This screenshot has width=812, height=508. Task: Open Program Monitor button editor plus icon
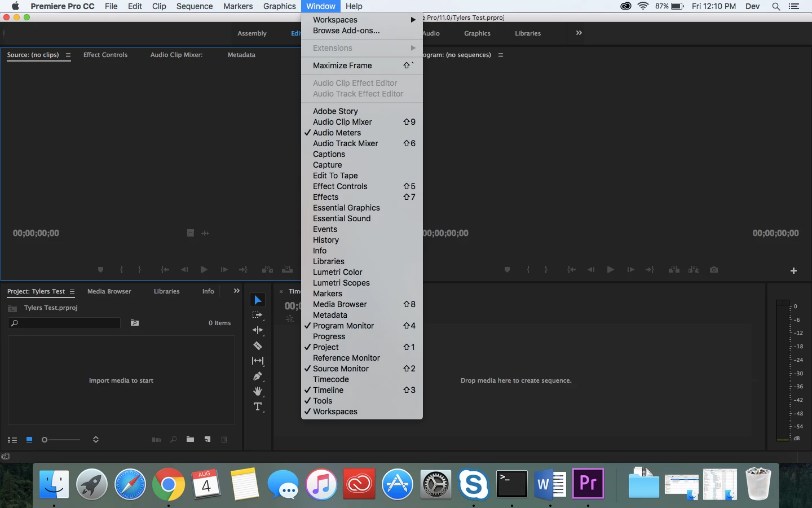[793, 271]
